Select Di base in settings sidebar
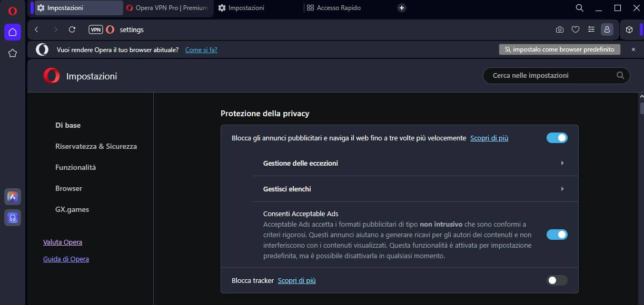 click(68, 125)
